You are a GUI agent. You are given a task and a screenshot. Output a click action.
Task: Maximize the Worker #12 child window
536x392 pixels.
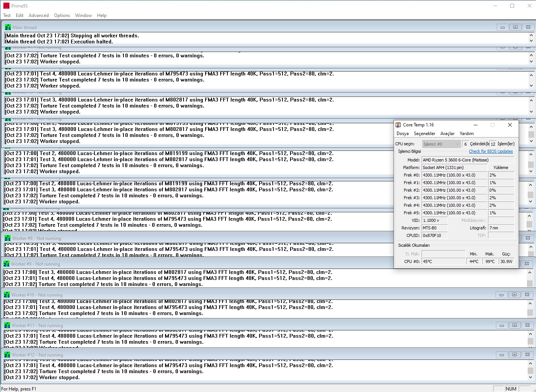[514, 355]
